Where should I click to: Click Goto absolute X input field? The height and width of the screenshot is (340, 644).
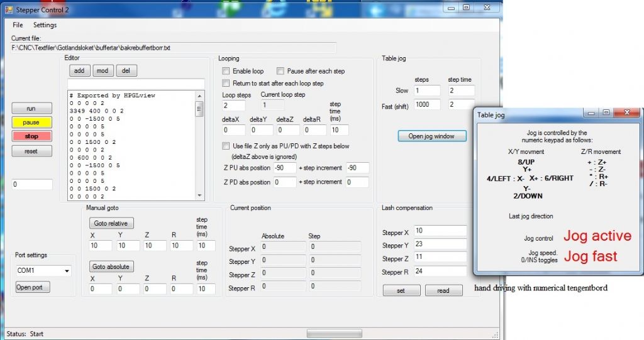point(101,289)
